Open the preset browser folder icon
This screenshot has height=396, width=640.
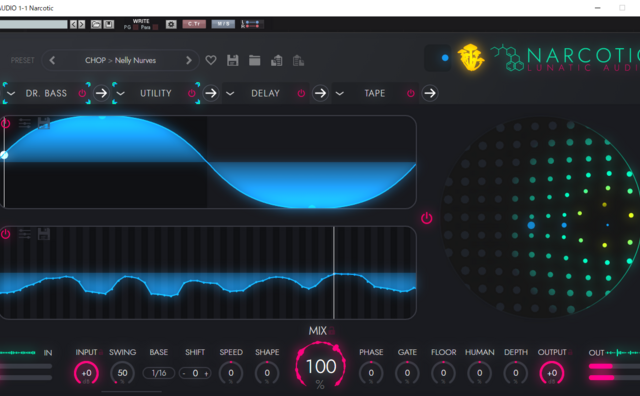coord(255,60)
